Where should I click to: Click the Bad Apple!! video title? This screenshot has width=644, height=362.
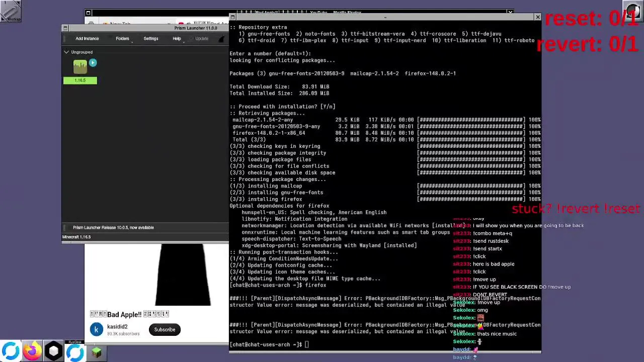tap(129, 314)
